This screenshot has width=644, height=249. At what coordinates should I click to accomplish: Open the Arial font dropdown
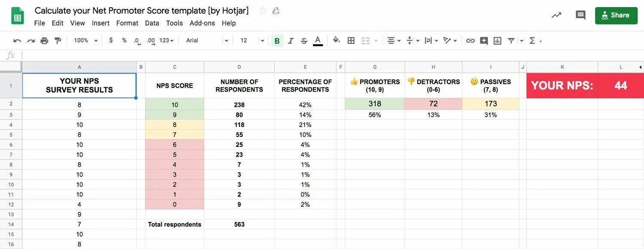tap(207, 40)
